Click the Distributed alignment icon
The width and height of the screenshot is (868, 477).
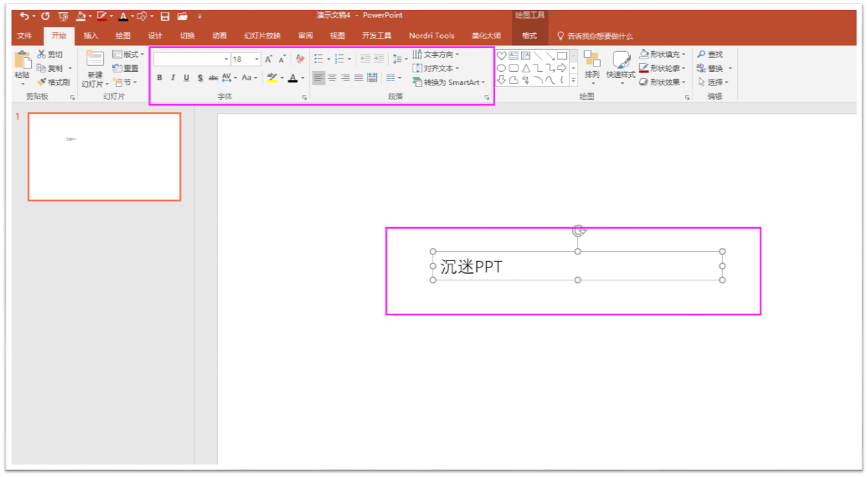point(372,78)
